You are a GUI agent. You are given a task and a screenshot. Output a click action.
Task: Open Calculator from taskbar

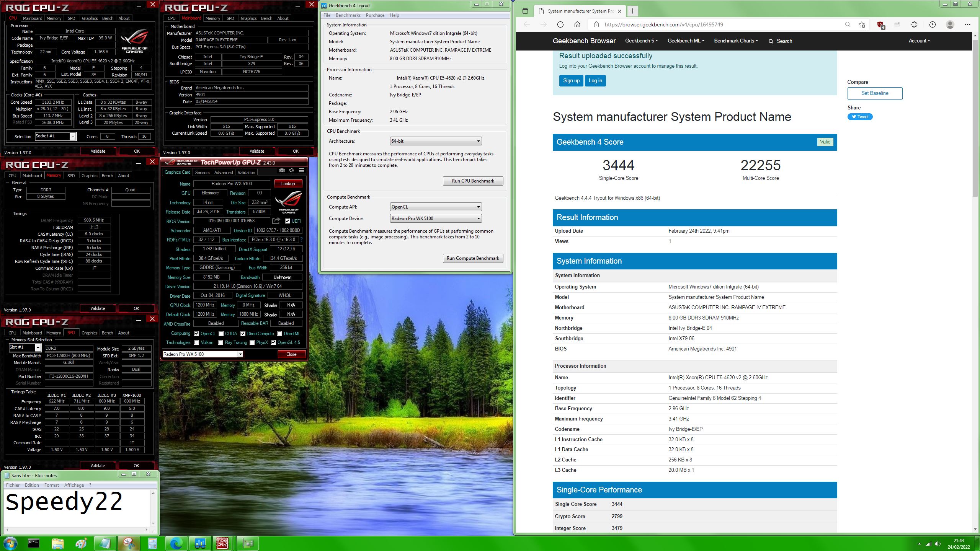152,543
